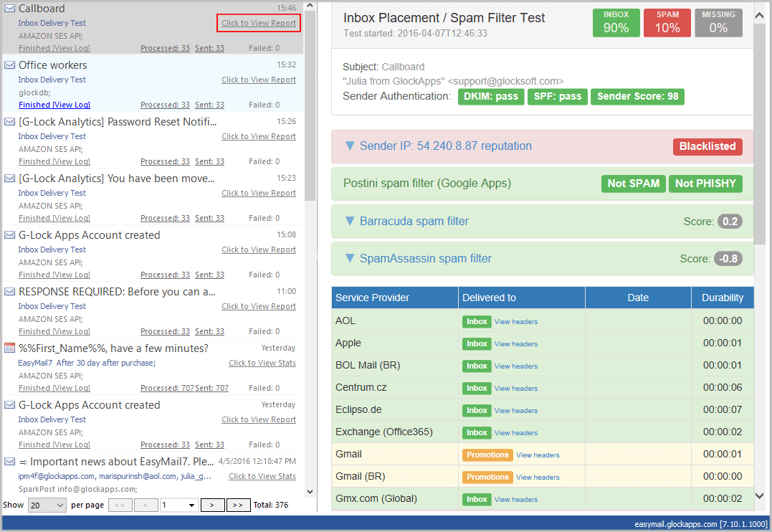The height and width of the screenshot is (532, 772).
Task: Open the per page count dropdown
Action: (47, 505)
